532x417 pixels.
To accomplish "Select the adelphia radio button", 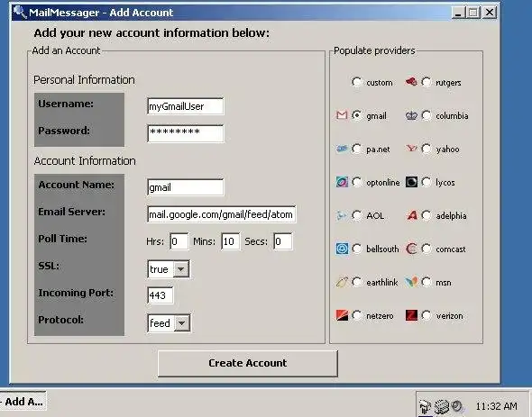I will 427,215.
